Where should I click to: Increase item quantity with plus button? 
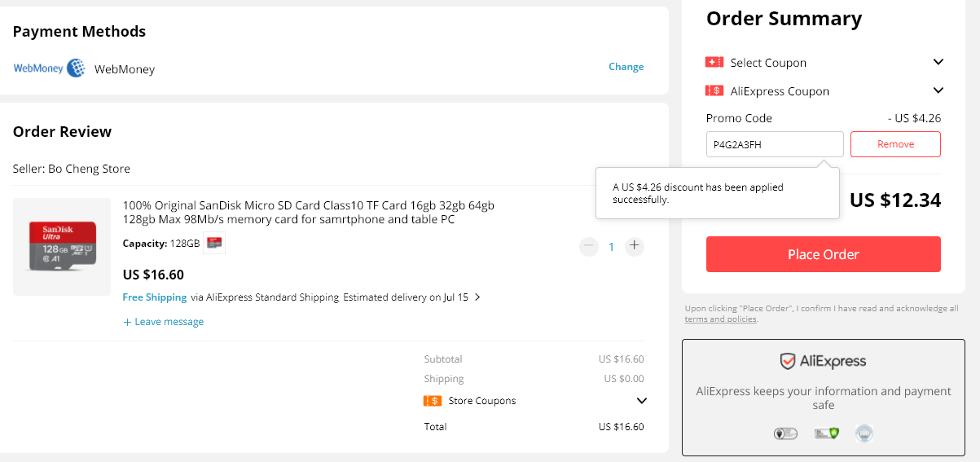(635, 246)
